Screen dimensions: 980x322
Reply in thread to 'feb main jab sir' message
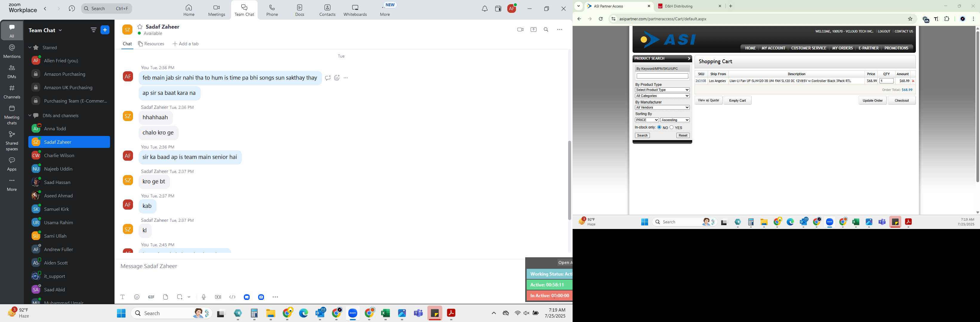(x=327, y=78)
